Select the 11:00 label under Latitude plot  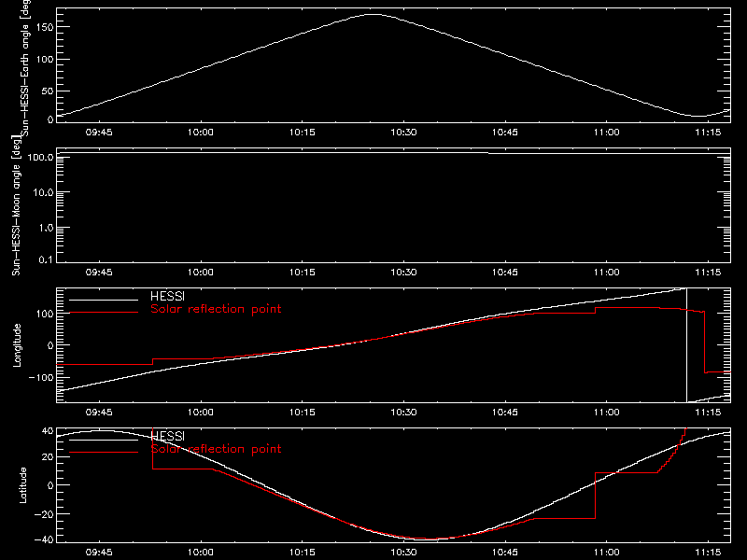pos(606,553)
